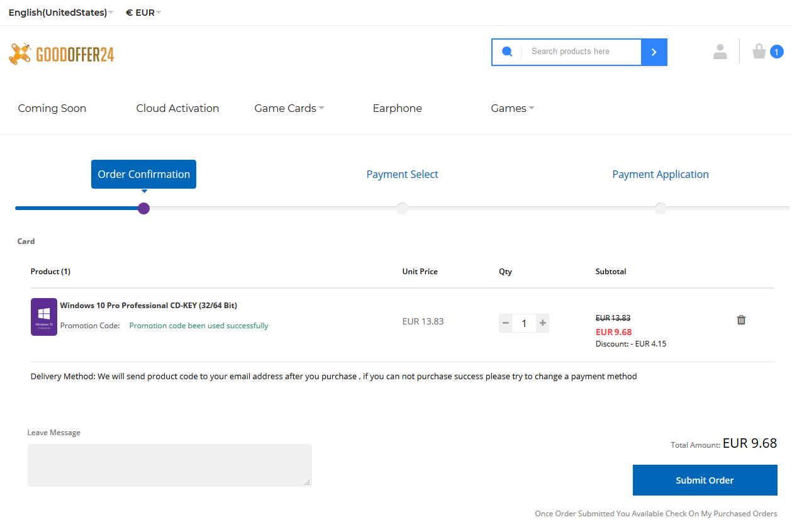Click the Delivery Method description text
Image resolution: width=792 pixels, height=532 pixels.
[334, 377]
